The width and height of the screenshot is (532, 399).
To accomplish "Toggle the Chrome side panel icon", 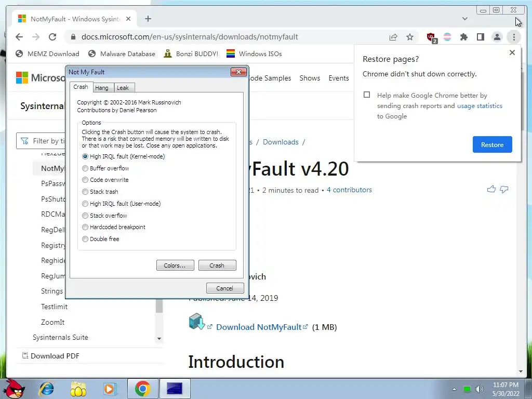I will [481, 37].
